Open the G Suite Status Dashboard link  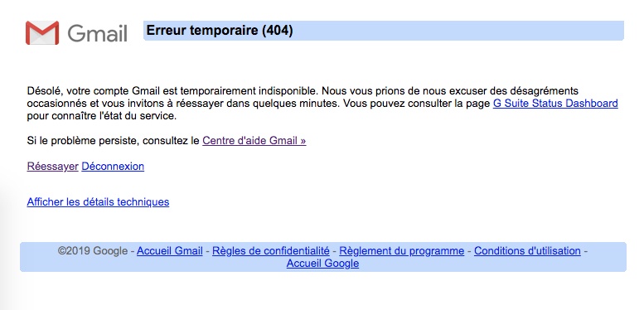click(x=555, y=103)
